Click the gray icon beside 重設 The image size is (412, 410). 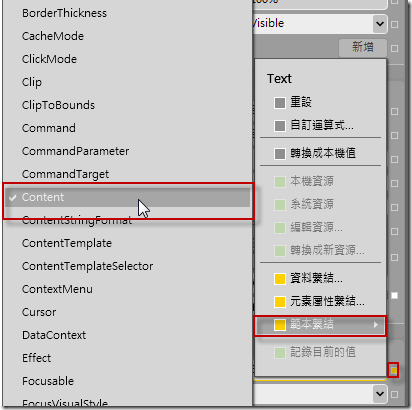[280, 103]
